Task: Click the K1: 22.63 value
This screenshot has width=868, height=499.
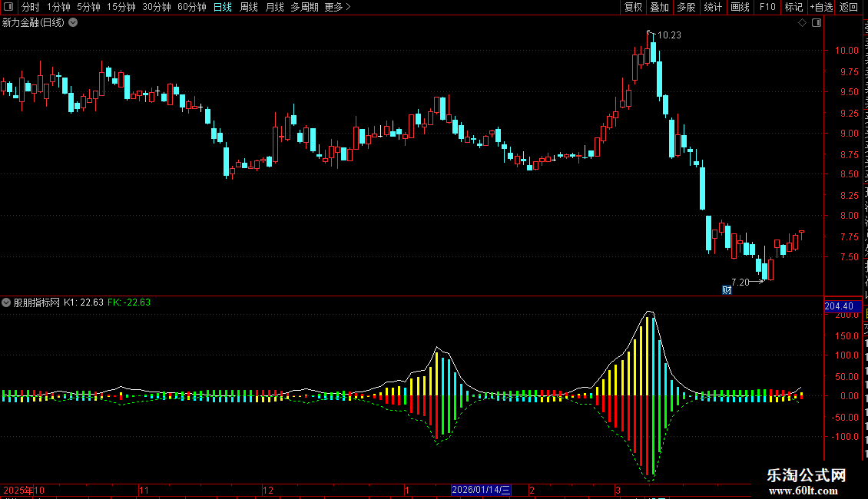Action: point(84,302)
